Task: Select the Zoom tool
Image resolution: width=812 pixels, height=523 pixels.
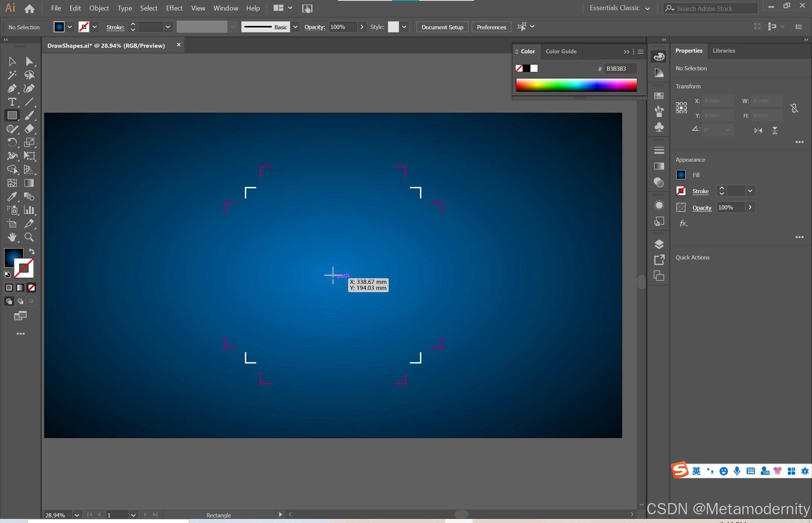Action: pyautogui.click(x=29, y=237)
